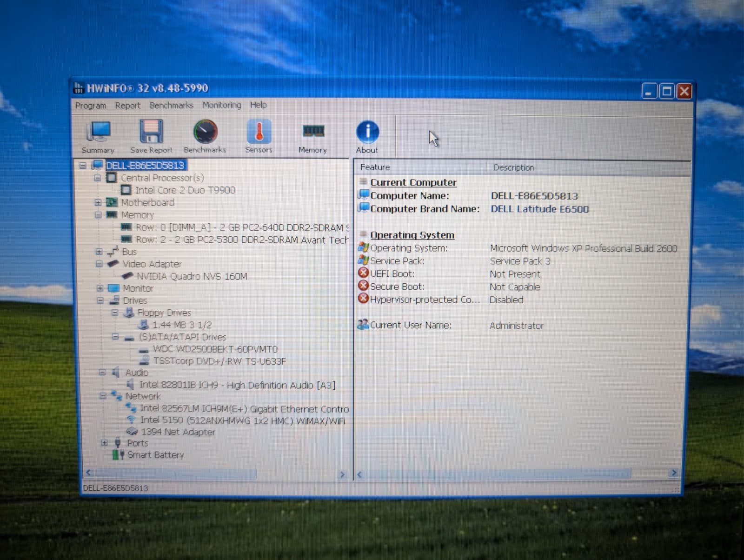Click the Service Pack Windows flag icon
744x560 pixels.
tap(363, 260)
